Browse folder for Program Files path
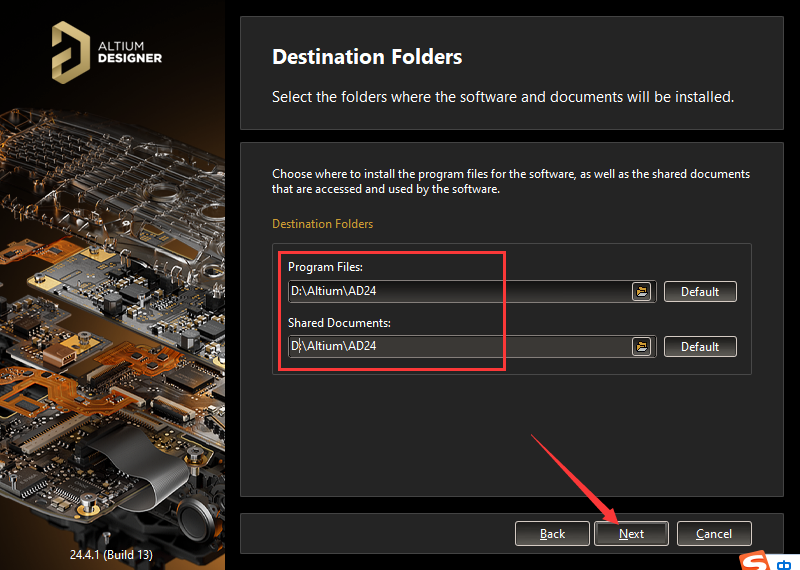800x570 pixels. pos(641,291)
